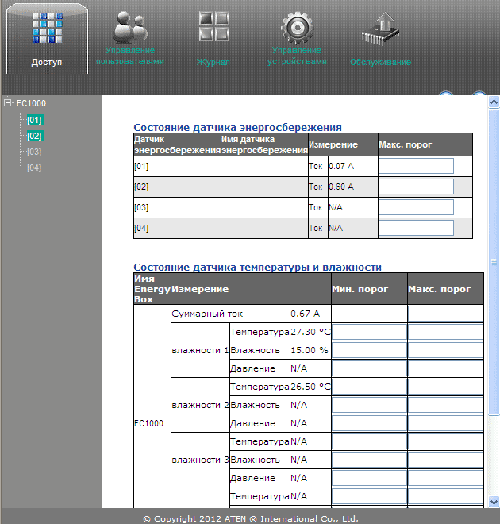Click the vertical scrollbar thumb
Image resolution: width=500 pixels, height=524 pixels.
click(494, 262)
